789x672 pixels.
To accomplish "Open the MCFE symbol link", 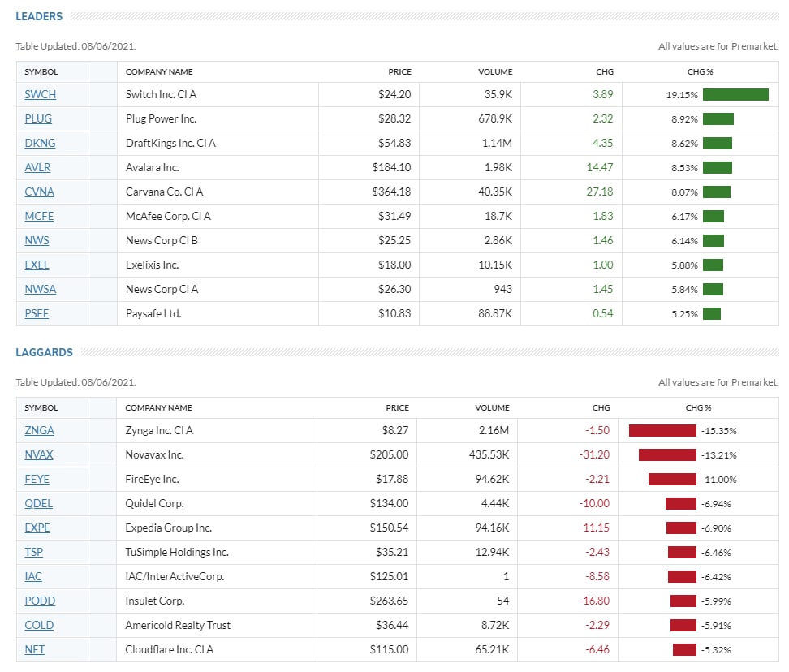I will pyautogui.click(x=39, y=216).
